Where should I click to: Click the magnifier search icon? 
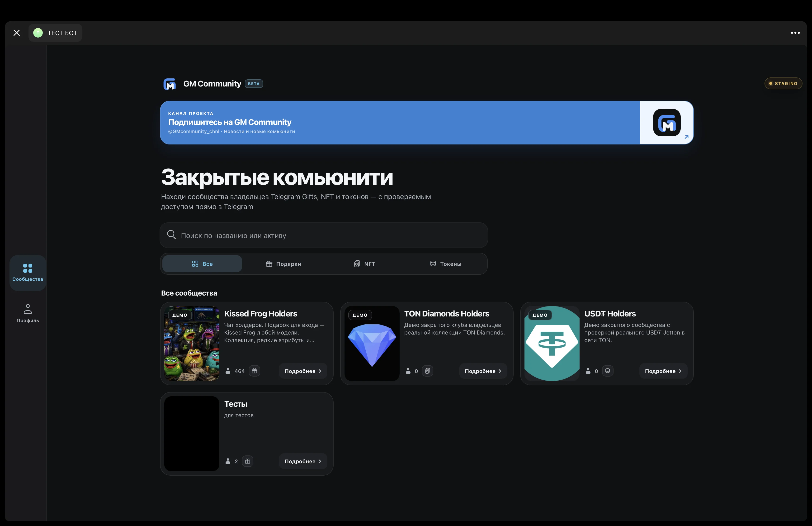[x=171, y=235]
